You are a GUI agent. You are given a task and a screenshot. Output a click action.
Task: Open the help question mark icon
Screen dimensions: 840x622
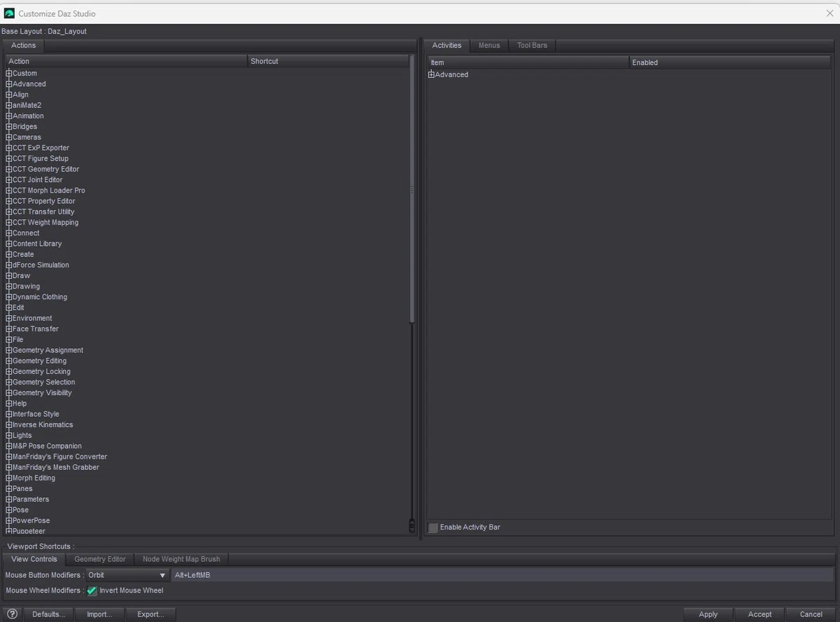click(x=12, y=614)
